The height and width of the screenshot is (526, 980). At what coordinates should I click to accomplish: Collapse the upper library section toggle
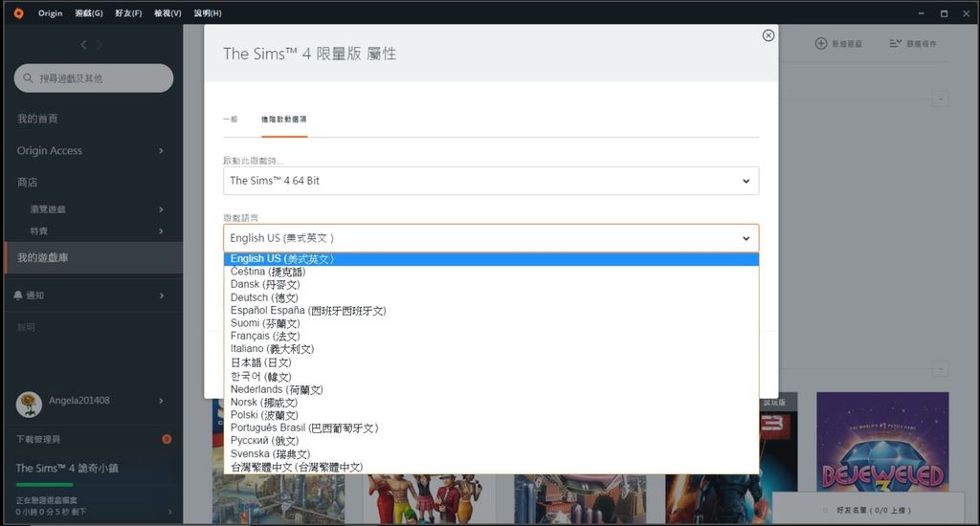click(x=940, y=99)
